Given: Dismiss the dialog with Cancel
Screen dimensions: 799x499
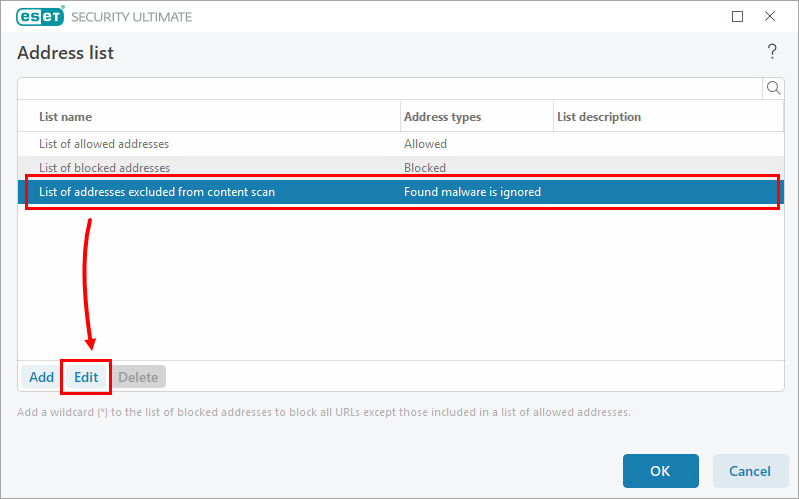Looking at the screenshot, I should coord(749,471).
